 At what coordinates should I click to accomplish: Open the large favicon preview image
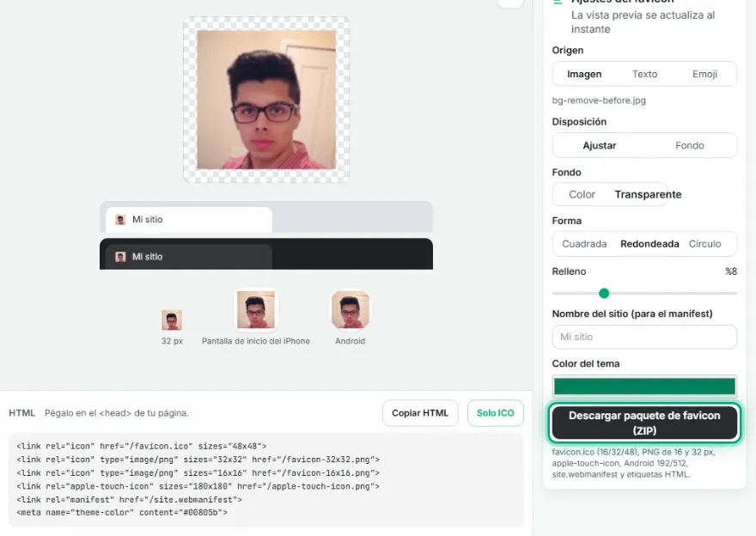[x=266, y=100]
